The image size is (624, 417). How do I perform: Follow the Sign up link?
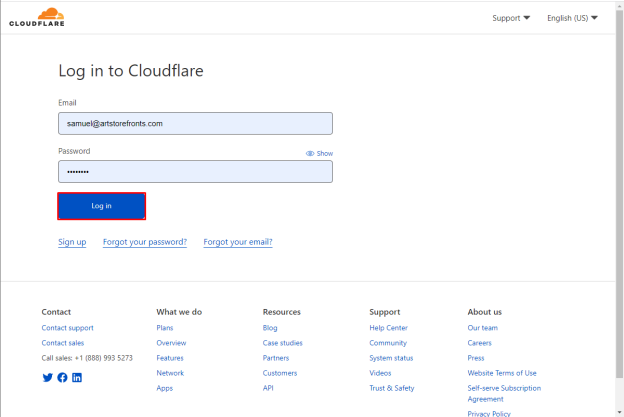(x=72, y=242)
